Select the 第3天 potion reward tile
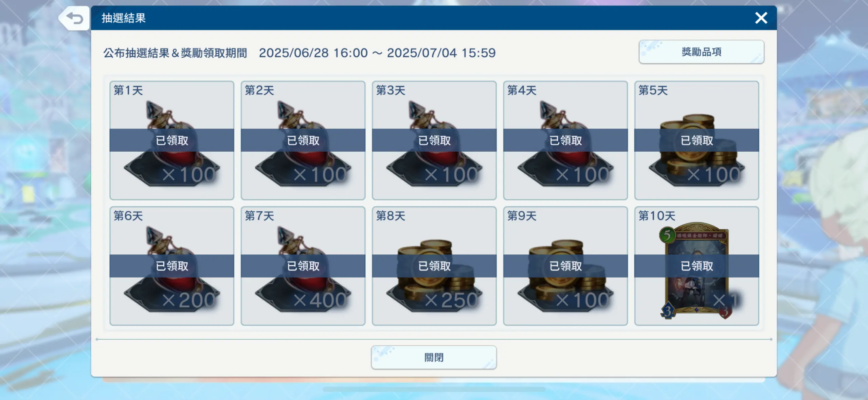Image resolution: width=868 pixels, height=400 pixels. 434,140
